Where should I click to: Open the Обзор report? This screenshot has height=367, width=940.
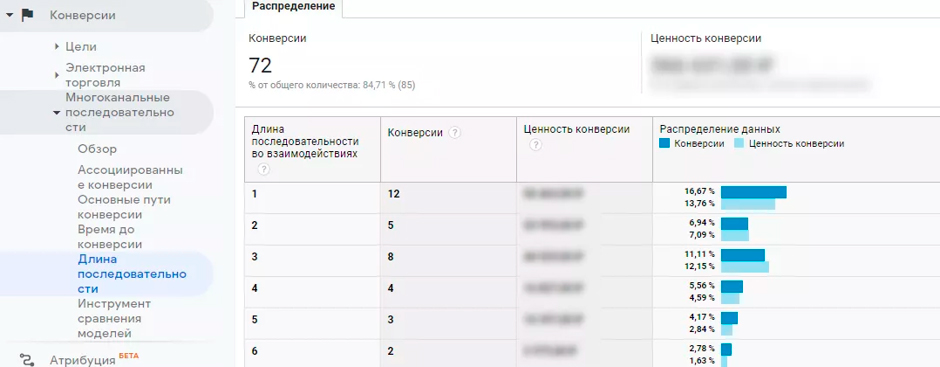(97, 149)
